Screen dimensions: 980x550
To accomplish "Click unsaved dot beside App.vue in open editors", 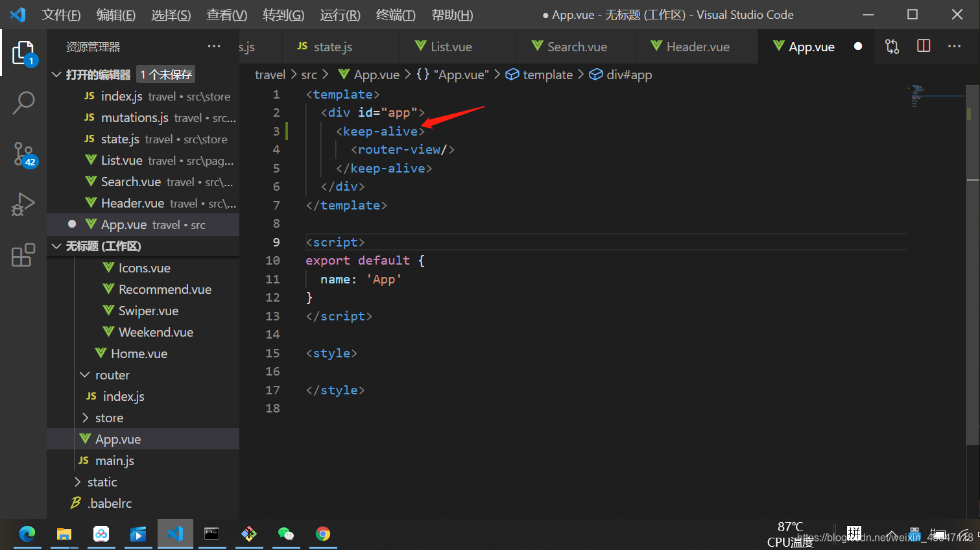I will (72, 224).
